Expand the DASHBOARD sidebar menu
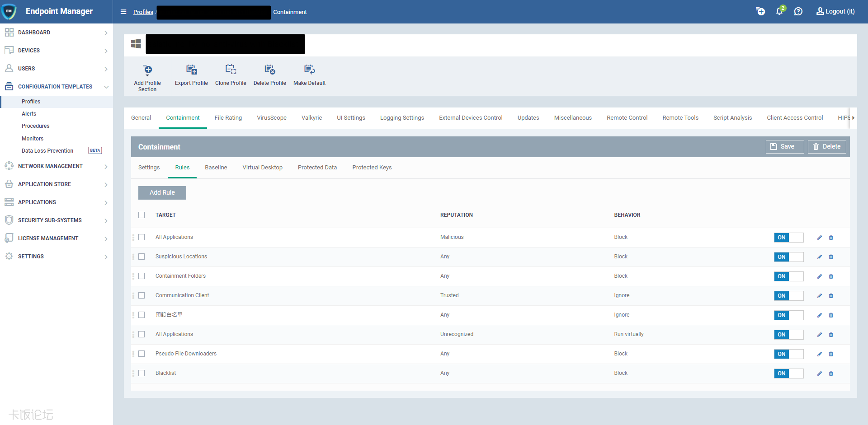868x425 pixels. [x=57, y=33]
